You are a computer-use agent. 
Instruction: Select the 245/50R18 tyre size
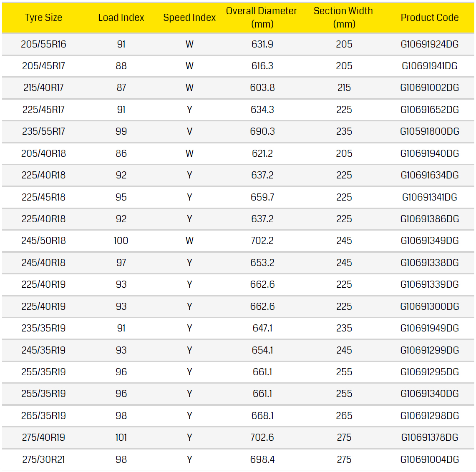tap(43, 241)
